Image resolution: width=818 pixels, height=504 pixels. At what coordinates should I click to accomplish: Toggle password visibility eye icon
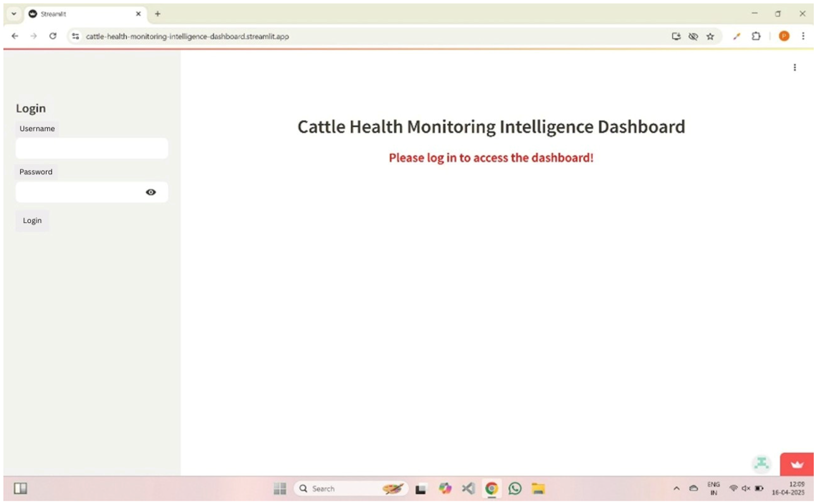[x=151, y=192]
